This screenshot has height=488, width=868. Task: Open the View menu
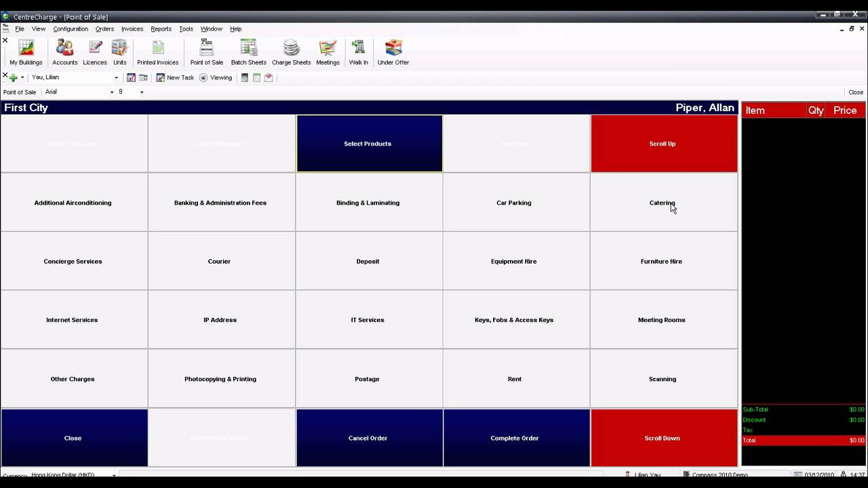point(39,29)
